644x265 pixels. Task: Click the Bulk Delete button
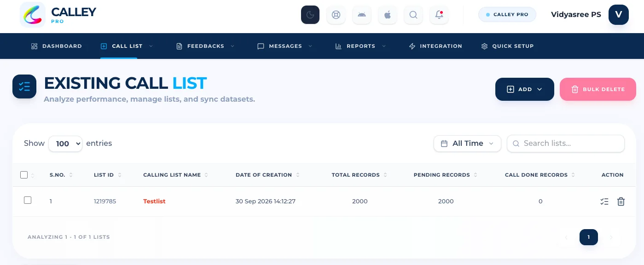[598, 89]
